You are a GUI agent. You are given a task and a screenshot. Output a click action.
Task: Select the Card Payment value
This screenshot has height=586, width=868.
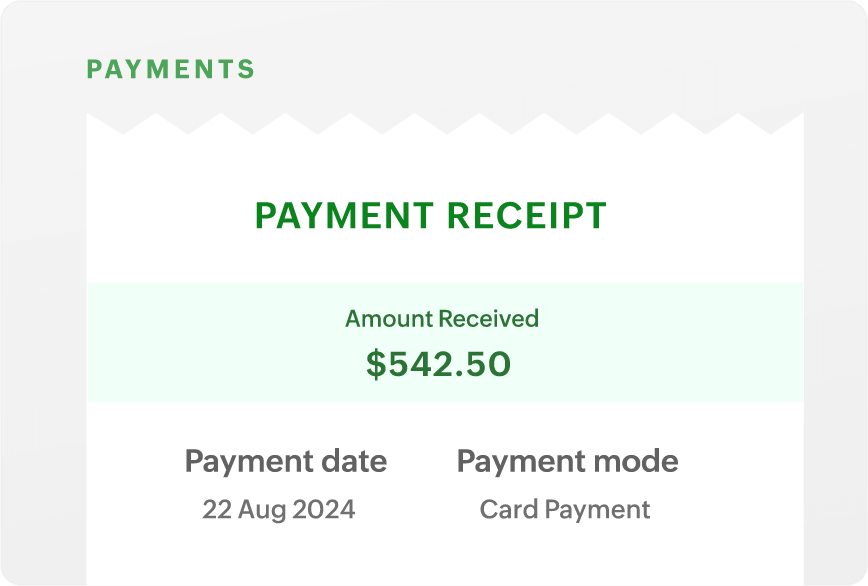tap(565, 510)
